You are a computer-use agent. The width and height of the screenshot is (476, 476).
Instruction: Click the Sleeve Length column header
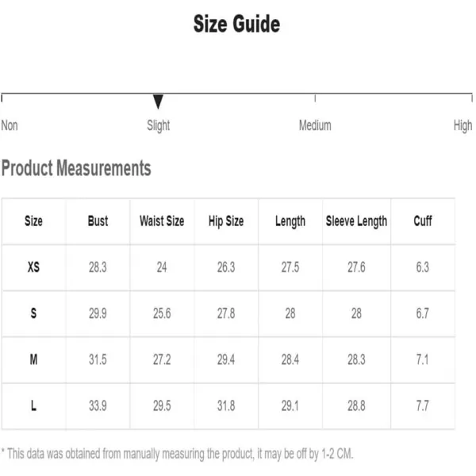[x=356, y=221]
